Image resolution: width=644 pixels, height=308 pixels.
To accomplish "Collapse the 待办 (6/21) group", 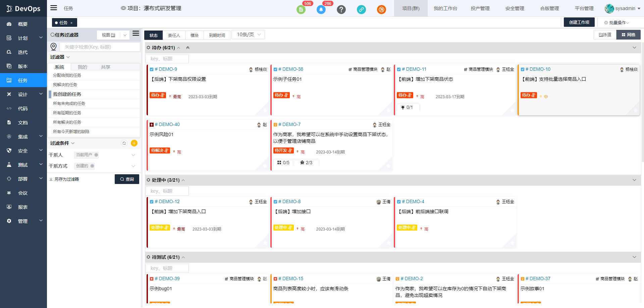I will 179,48.
